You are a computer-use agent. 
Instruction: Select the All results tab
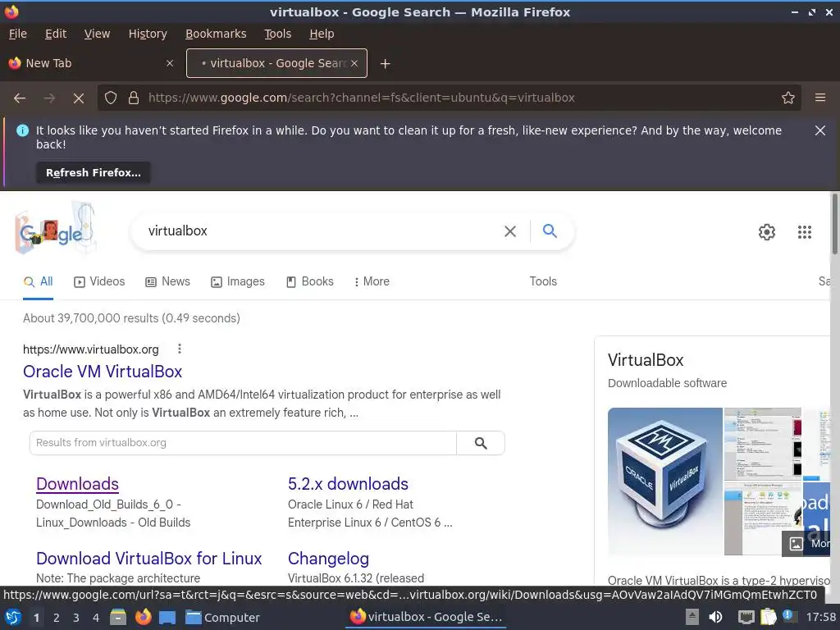click(x=38, y=282)
